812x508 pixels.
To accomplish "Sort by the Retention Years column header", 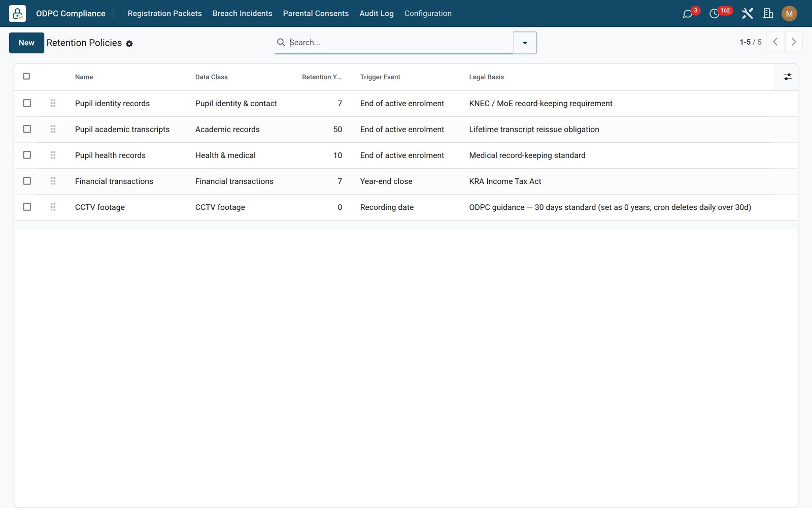I will pyautogui.click(x=322, y=77).
